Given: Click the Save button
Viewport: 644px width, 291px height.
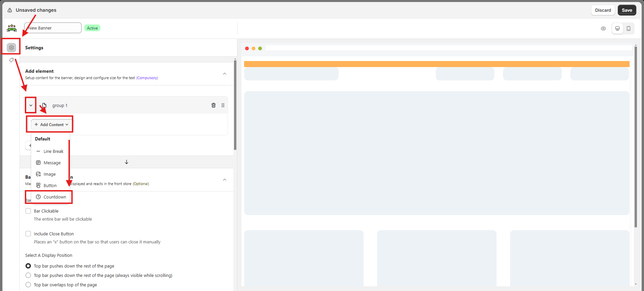Looking at the screenshot, I should coord(627,10).
